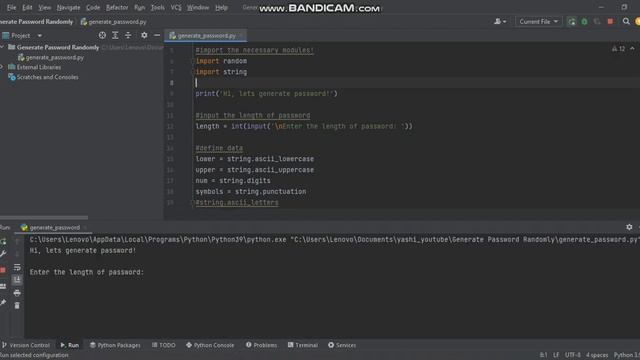Open the Run menu
Image resolution: width=640 pixels, height=360 pixels.
pyautogui.click(x=140, y=7)
